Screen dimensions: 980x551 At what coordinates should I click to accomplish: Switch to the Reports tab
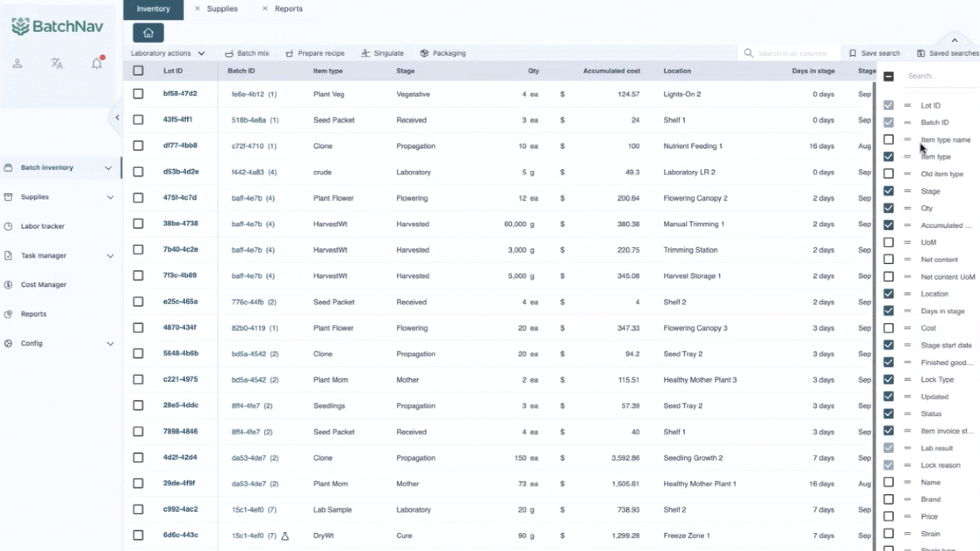point(288,9)
